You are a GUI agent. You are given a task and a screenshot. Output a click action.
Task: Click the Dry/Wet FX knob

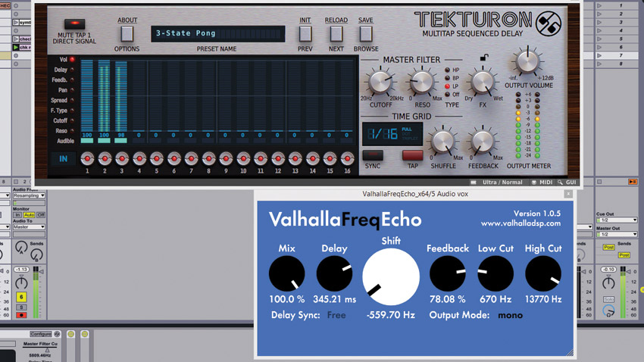click(x=483, y=82)
